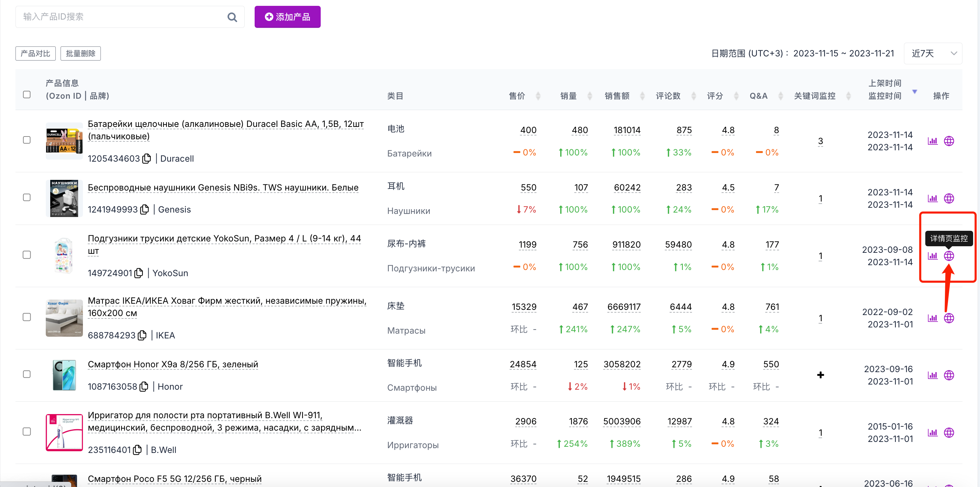
Task: Open chart icon for YokoSun row
Action: click(933, 256)
